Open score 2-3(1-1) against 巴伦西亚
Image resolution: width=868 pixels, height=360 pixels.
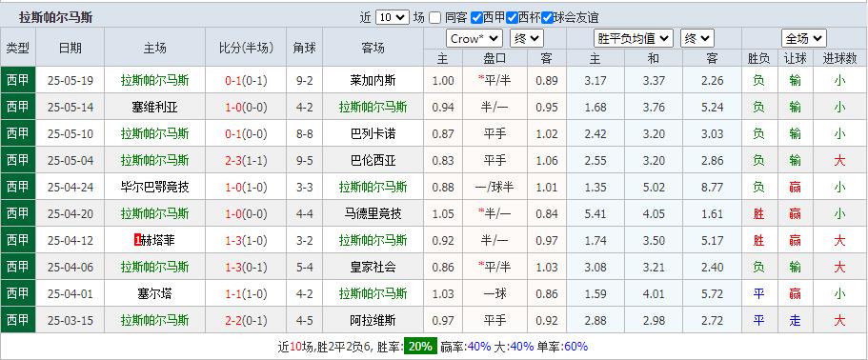coord(246,160)
